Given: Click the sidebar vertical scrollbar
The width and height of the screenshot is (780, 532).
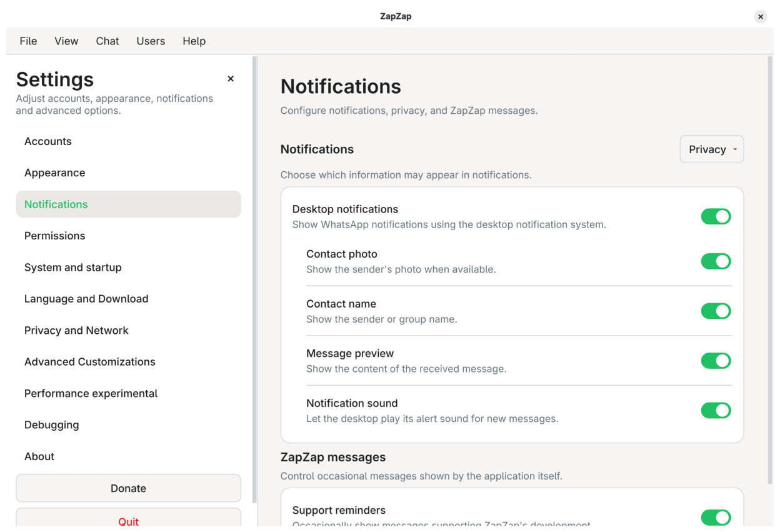Looking at the screenshot, I should 254,279.
